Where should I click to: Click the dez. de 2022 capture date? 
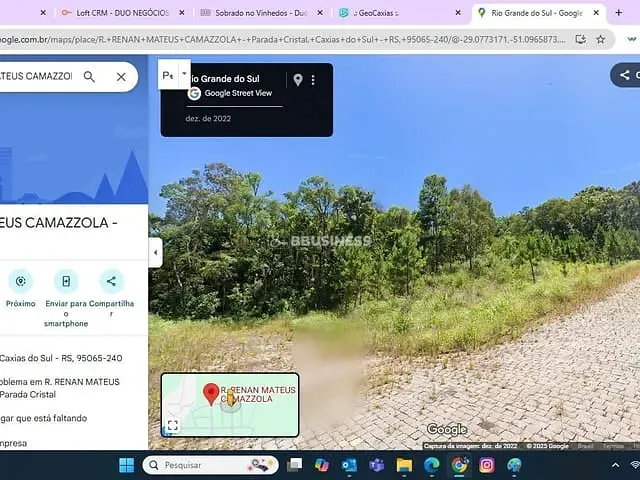(208, 119)
